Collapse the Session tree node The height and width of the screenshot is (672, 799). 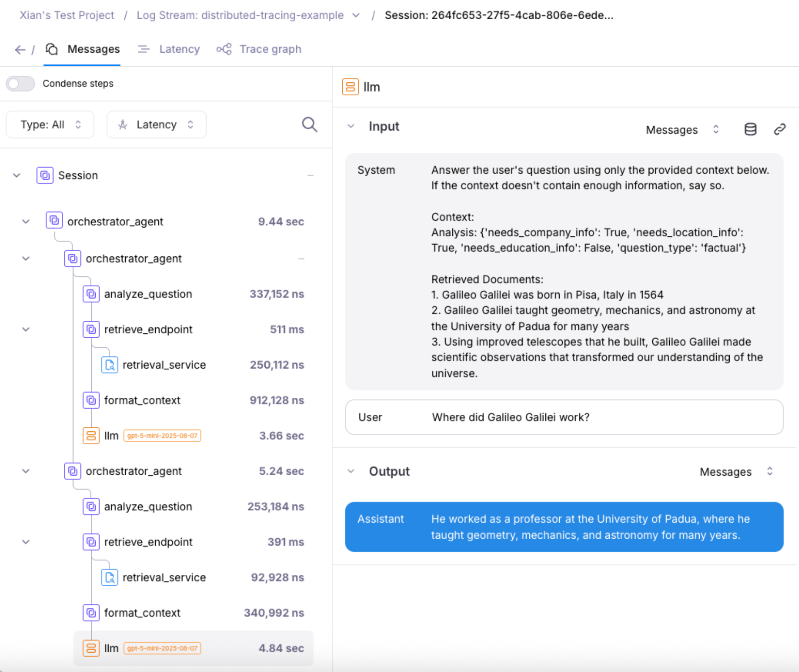17,175
